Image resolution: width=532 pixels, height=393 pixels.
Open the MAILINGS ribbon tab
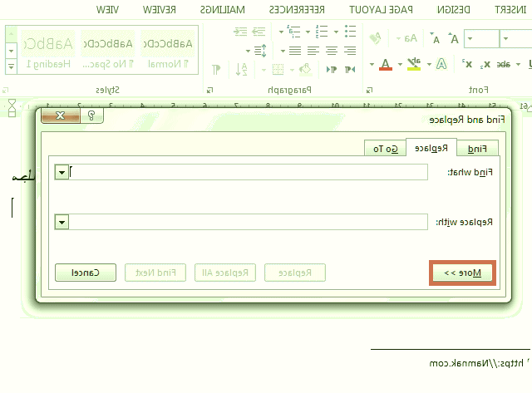click(223, 9)
